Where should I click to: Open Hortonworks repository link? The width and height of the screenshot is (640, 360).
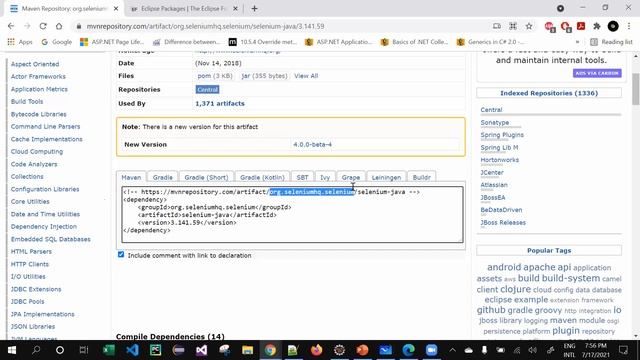pos(500,160)
